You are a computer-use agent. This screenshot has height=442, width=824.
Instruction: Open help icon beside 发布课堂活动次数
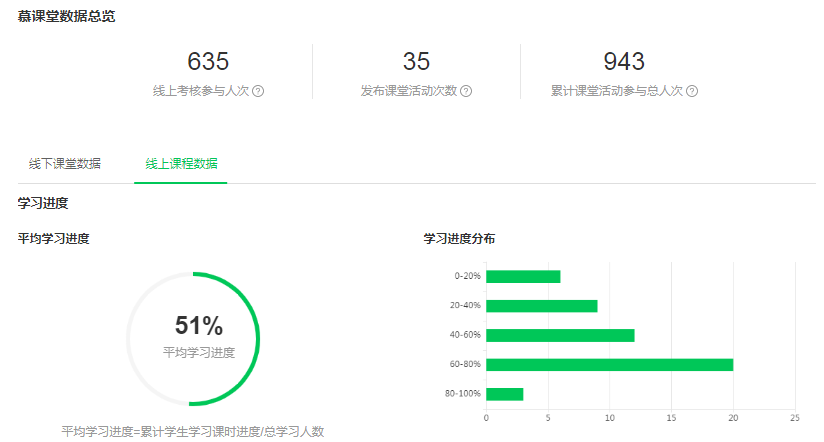(466, 91)
